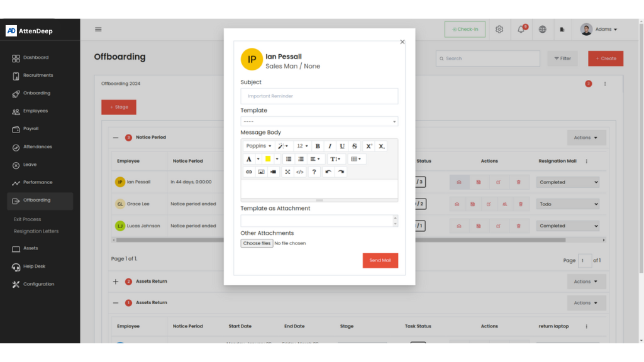Toggle bold formatting in message body
Image resolution: width=644 pixels, height=362 pixels.
[x=318, y=146]
